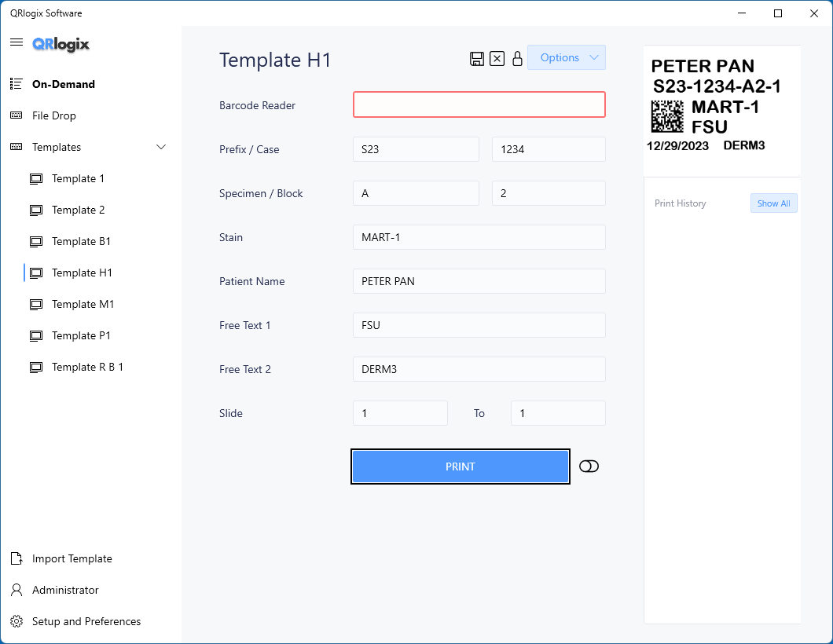The height and width of the screenshot is (644, 833).
Task: Focus the Barcode Reader input field
Action: [x=479, y=105]
